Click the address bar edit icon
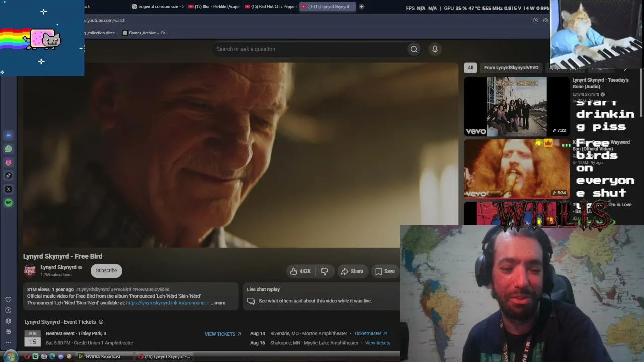This screenshot has width=644, height=362. [x=535, y=20]
